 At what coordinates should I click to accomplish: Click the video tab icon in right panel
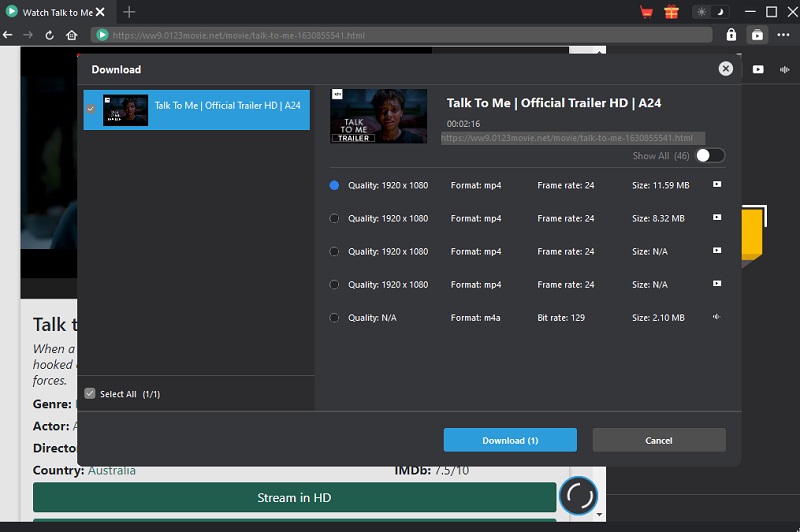pyautogui.click(x=758, y=69)
